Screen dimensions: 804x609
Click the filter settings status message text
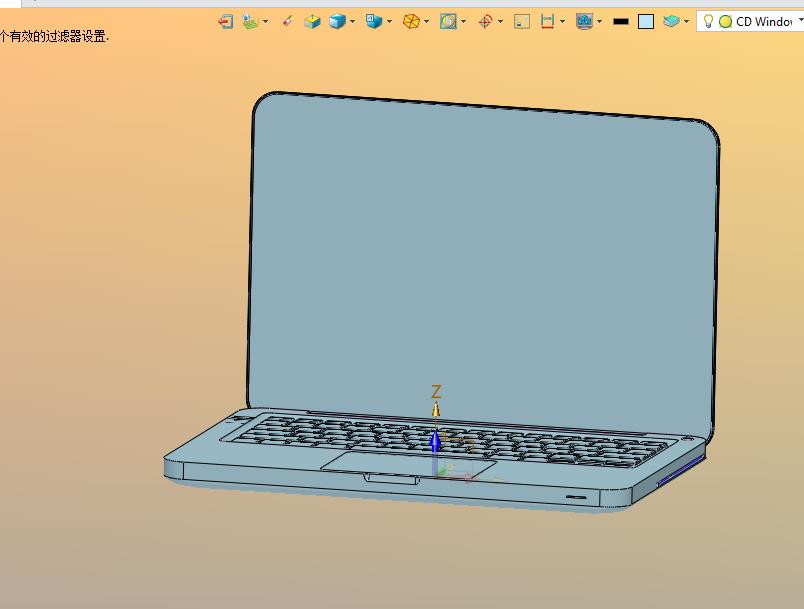(x=55, y=36)
